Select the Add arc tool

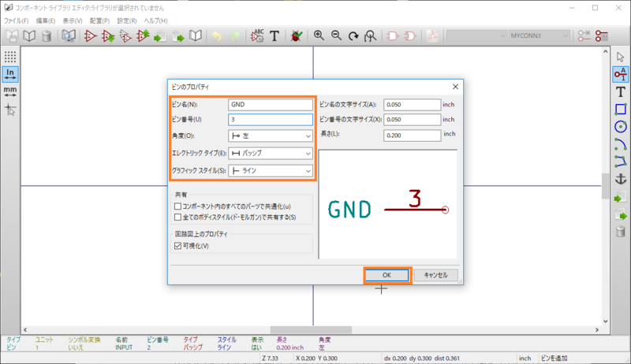(621, 144)
